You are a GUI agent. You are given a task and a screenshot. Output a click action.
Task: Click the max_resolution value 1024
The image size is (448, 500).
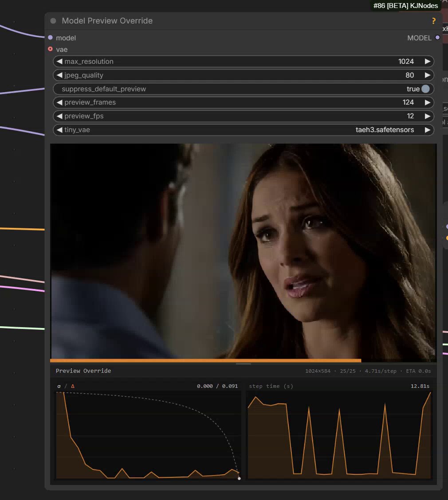[406, 61]
